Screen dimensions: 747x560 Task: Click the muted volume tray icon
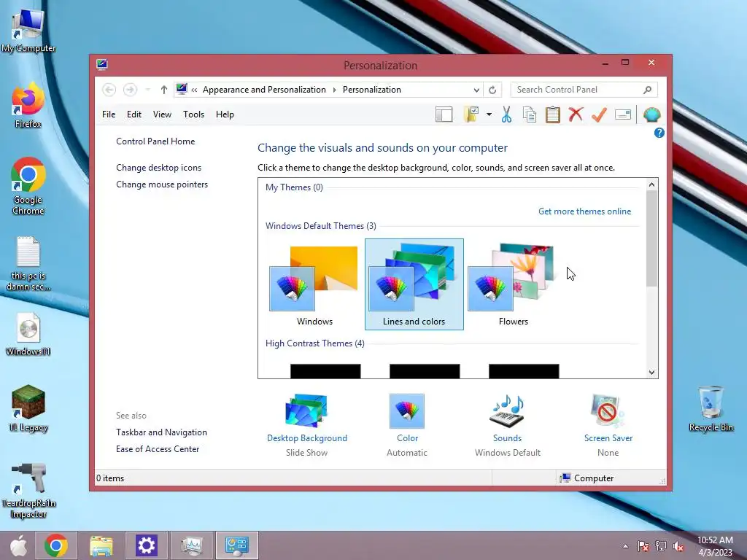678,546
